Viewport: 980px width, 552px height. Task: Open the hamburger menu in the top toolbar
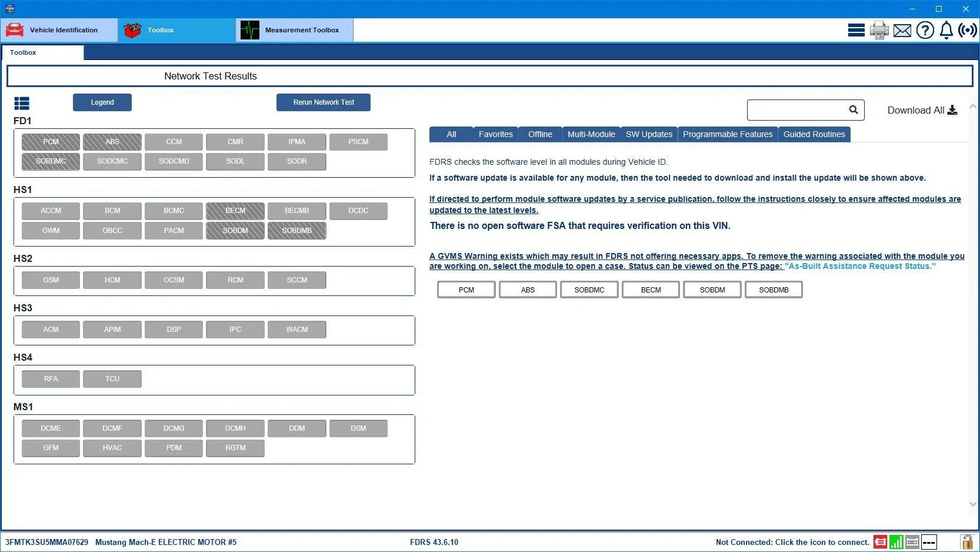coord(856,30)
